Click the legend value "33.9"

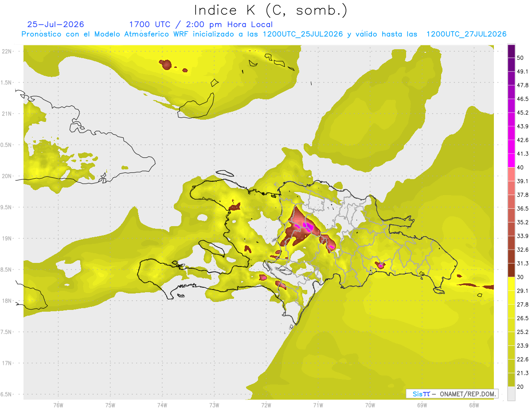click(x=523, y=236)
